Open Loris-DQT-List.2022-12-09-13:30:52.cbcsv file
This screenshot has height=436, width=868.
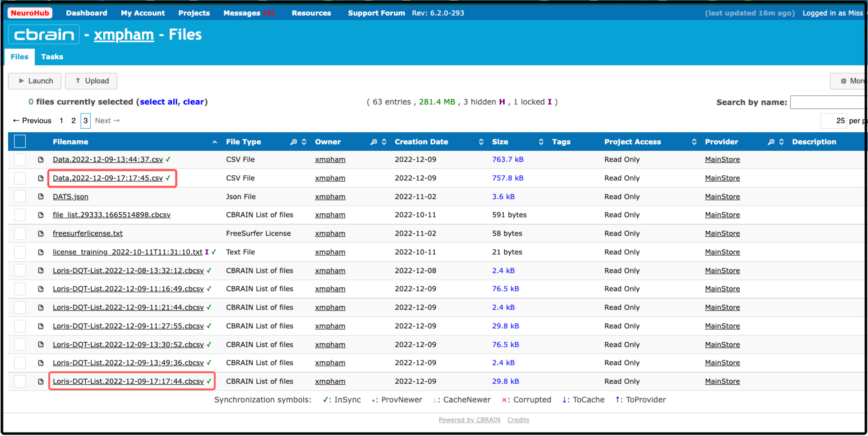(128, 344)
